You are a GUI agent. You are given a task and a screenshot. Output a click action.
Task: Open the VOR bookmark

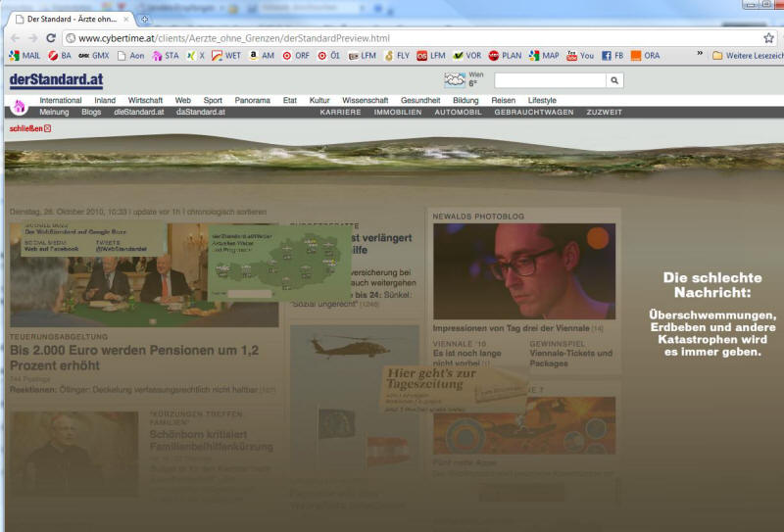coord(467,56)
